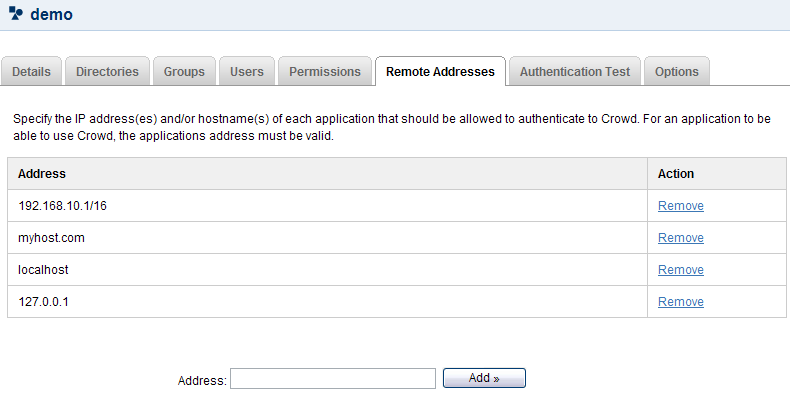The image size is (790, 395).
Task: Click the demo application icon
Action: (x=16, y=14)
